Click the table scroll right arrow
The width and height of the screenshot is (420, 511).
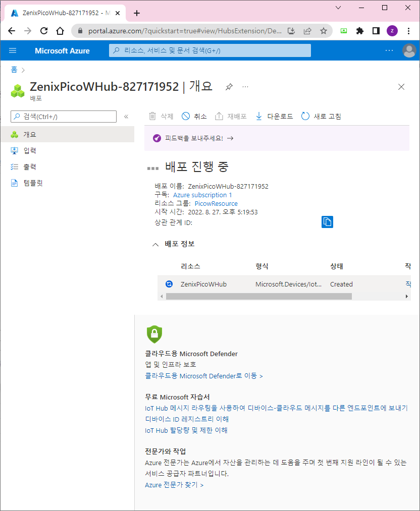(407, 296)
